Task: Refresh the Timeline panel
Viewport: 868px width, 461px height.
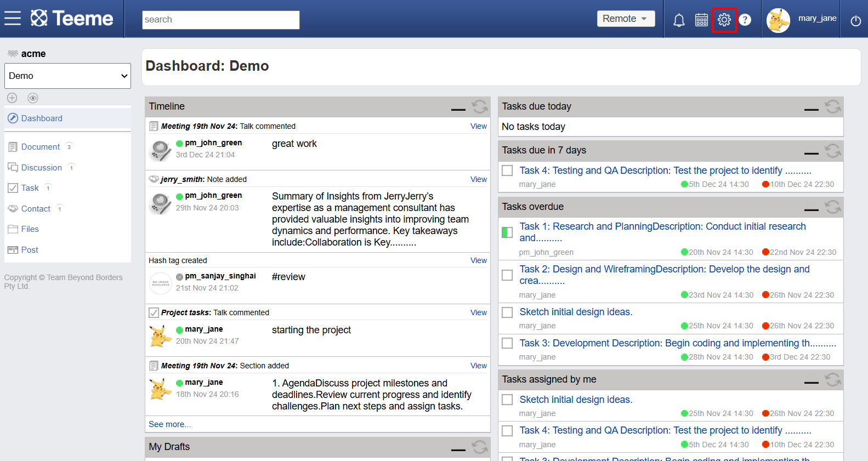Action: click(480, 106)
